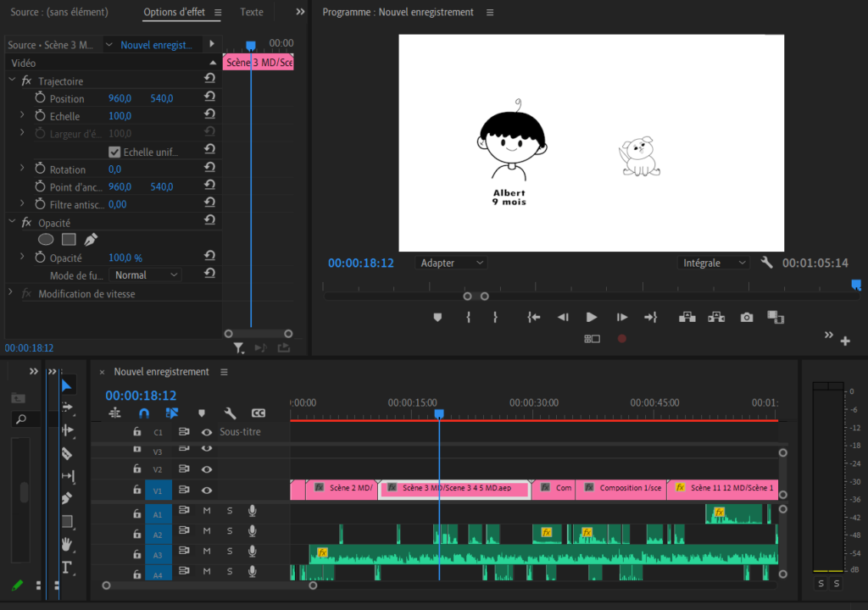Select the Text tool in the toolbar

[67, 567]
